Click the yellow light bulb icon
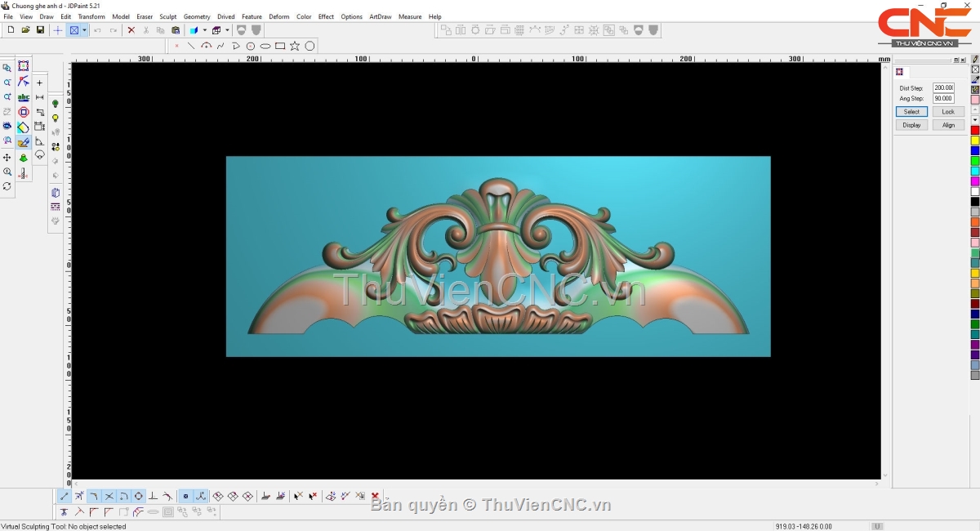Viewport: 980px width, 531px height. pyautogui.click(x=56, y=118)
